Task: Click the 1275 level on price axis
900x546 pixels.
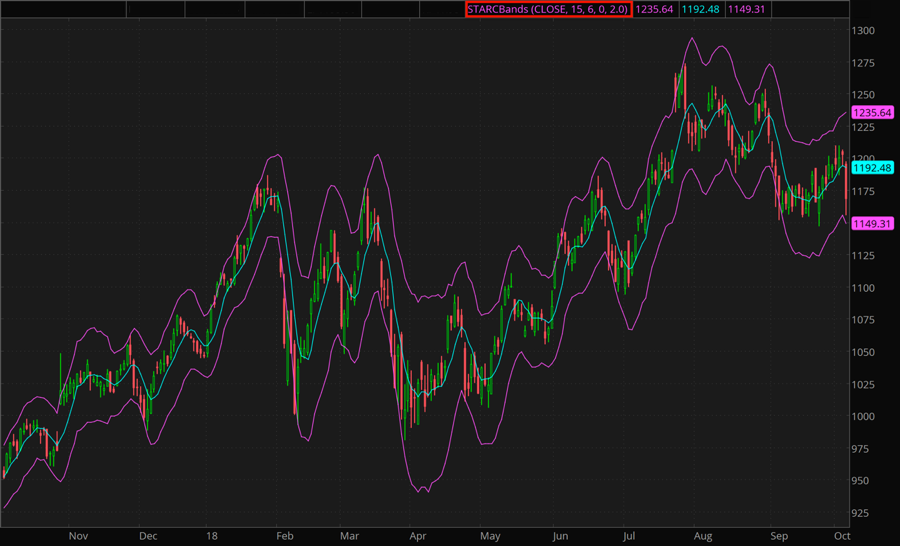Action: tap(862, 63)
